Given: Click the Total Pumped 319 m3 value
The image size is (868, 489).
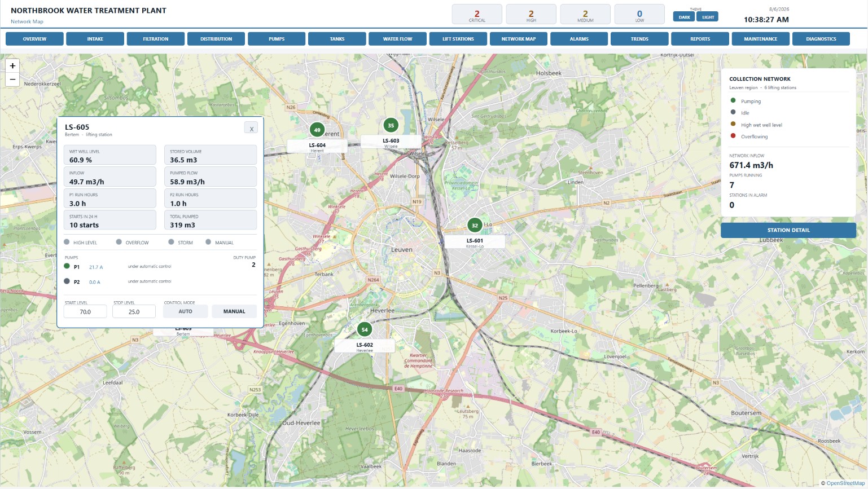Looking at the screenshot, I should coord(182,225).
